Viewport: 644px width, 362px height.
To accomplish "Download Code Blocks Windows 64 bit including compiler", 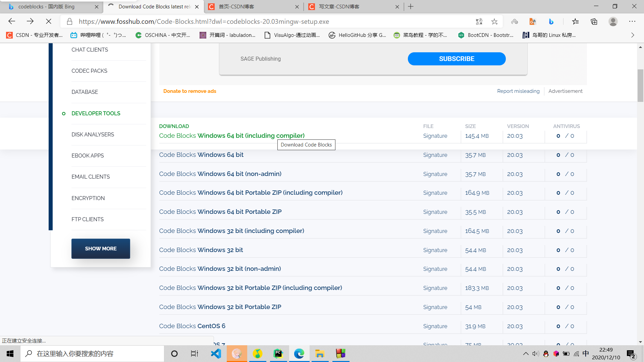I will click(232, 135).
